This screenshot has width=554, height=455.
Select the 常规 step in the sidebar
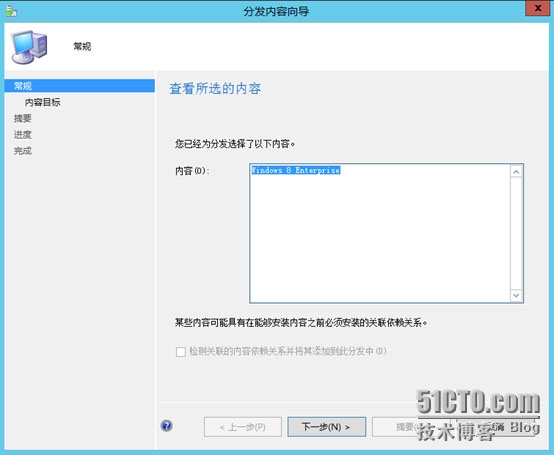point(79,86)
